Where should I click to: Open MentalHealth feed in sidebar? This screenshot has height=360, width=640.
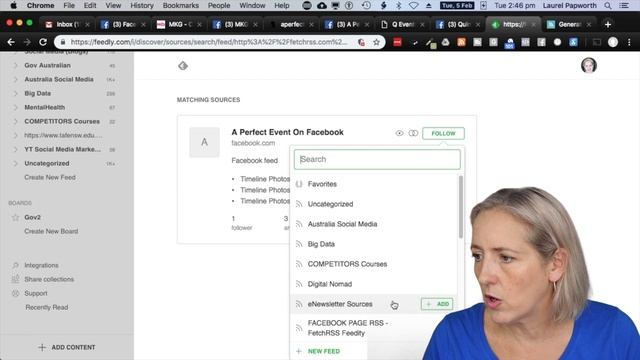click(44, 107)
